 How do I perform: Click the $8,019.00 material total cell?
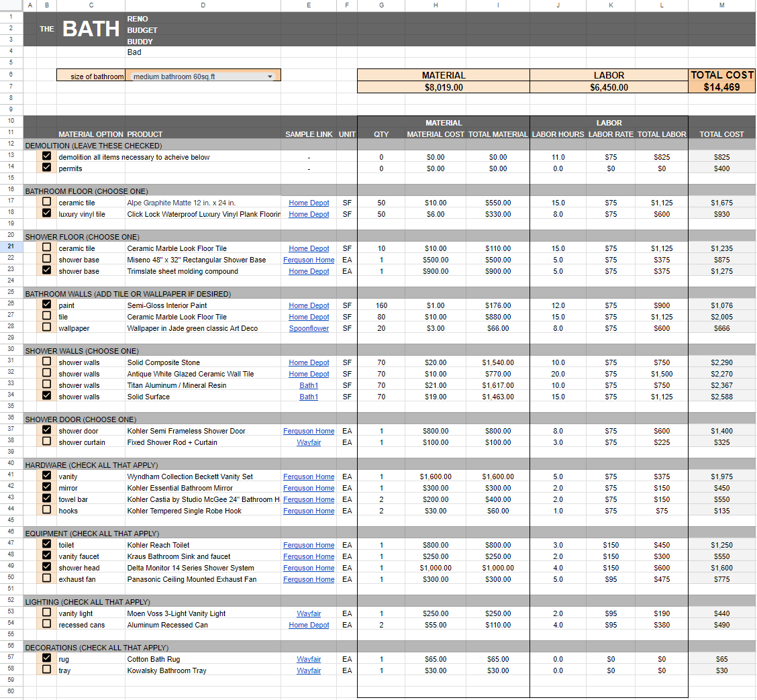pyautogui.click(x=444, y=87)
